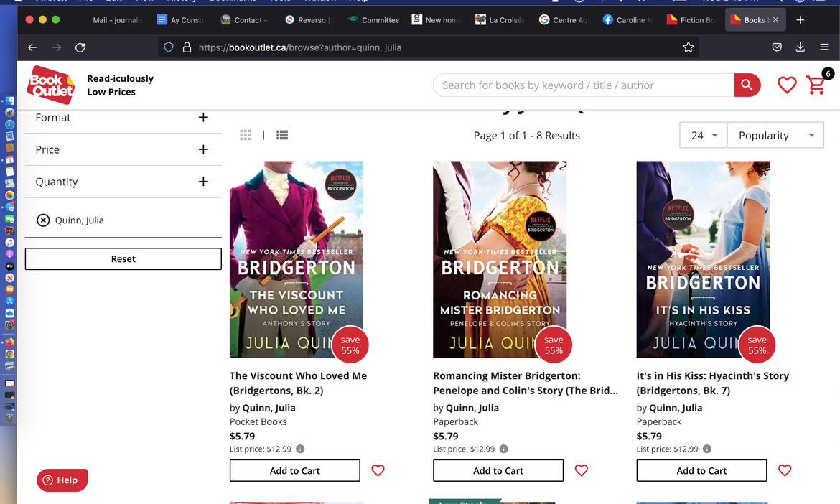Viewport: 840px width, 504px height.
Task: Add The Viscount Who Loved Me to cart
Action: 294,470
